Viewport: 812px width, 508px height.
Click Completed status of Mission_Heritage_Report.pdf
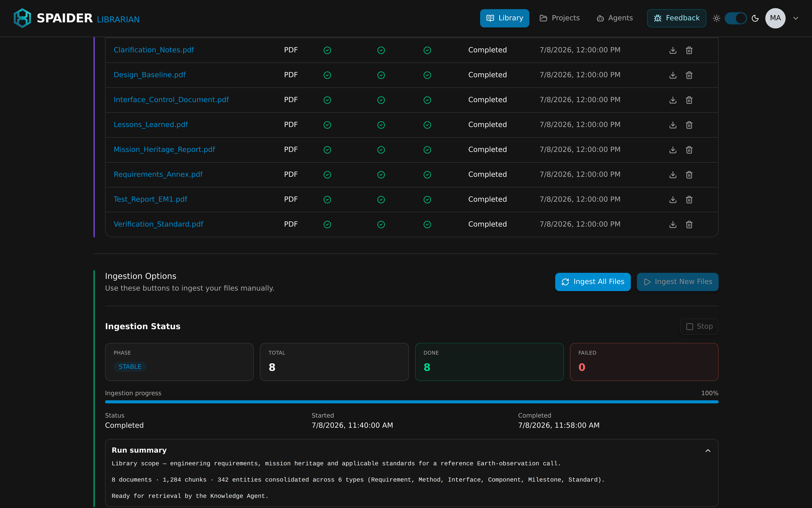pos(488,149)
